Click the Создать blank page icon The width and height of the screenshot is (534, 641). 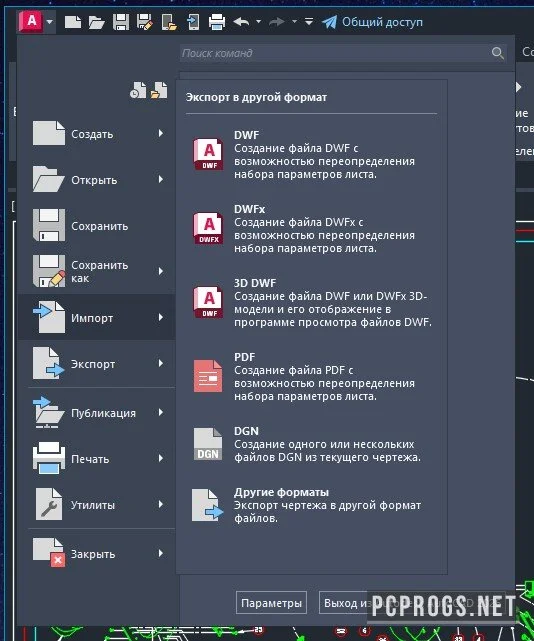click(x=49, y=133)
